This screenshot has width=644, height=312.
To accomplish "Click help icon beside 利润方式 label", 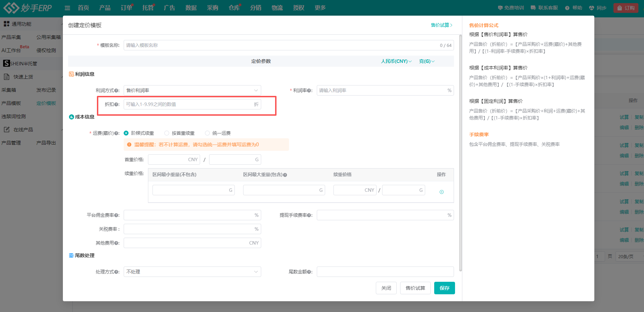I will click(x=117, y=91).
